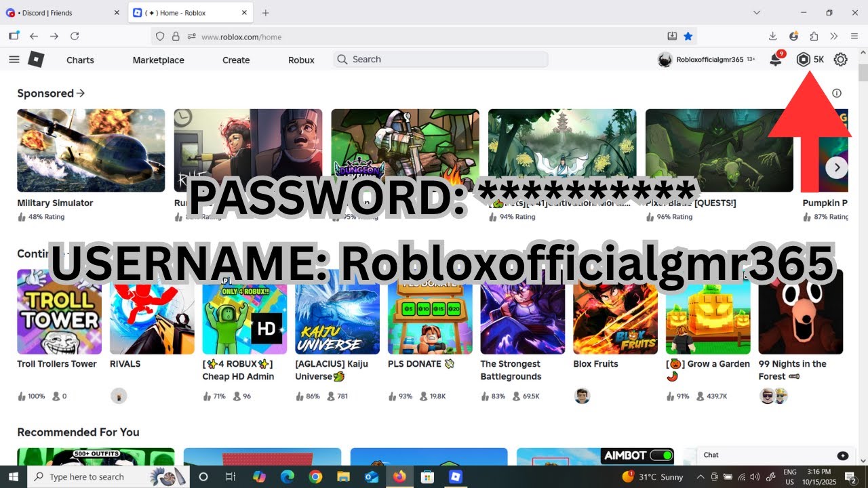868x488 pixels.
Task: Open Military Simulator game title
Action: [x=55, y=203]
